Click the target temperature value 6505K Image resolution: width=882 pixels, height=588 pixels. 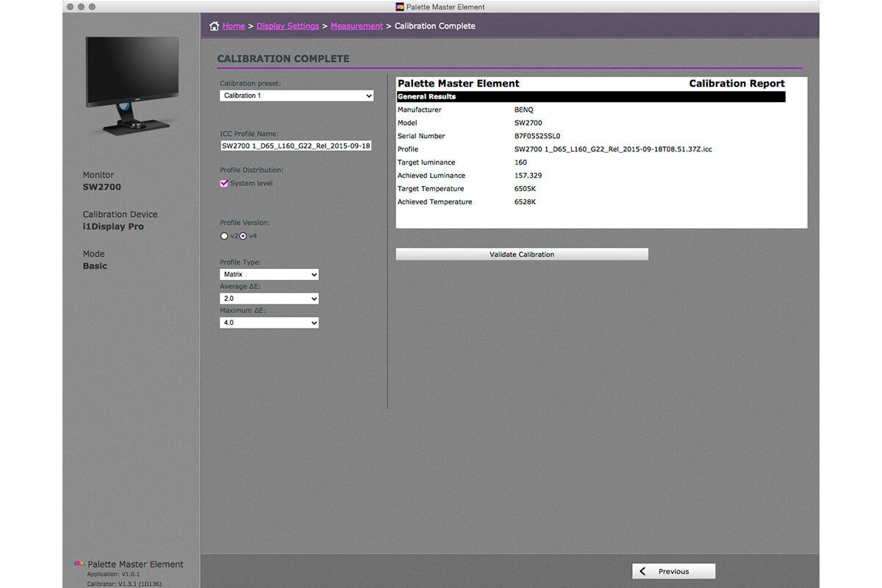526,189
